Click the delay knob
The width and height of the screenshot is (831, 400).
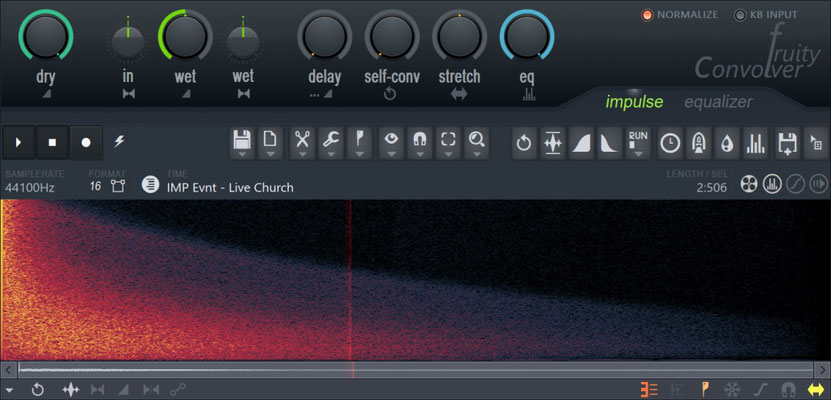[324, 37]
